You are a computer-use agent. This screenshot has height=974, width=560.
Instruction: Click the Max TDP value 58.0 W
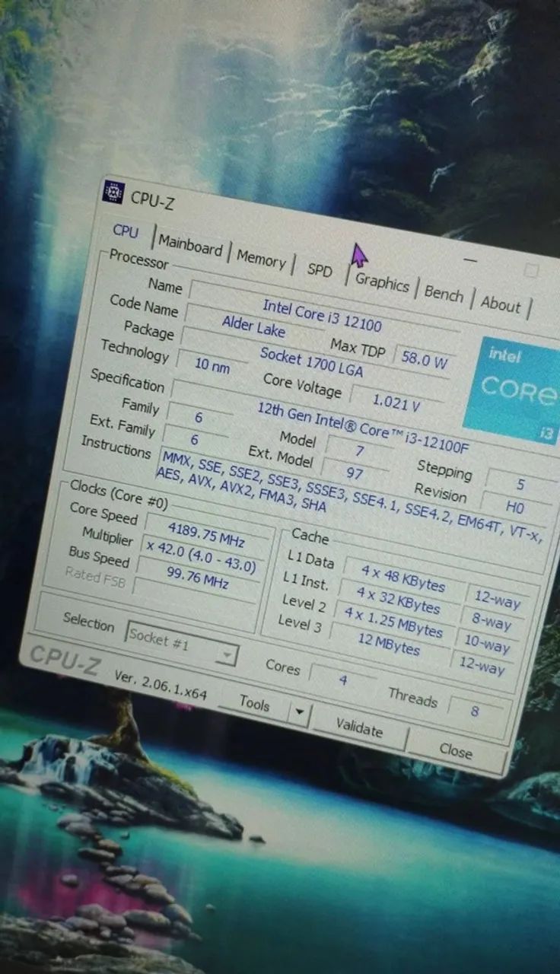423,359
